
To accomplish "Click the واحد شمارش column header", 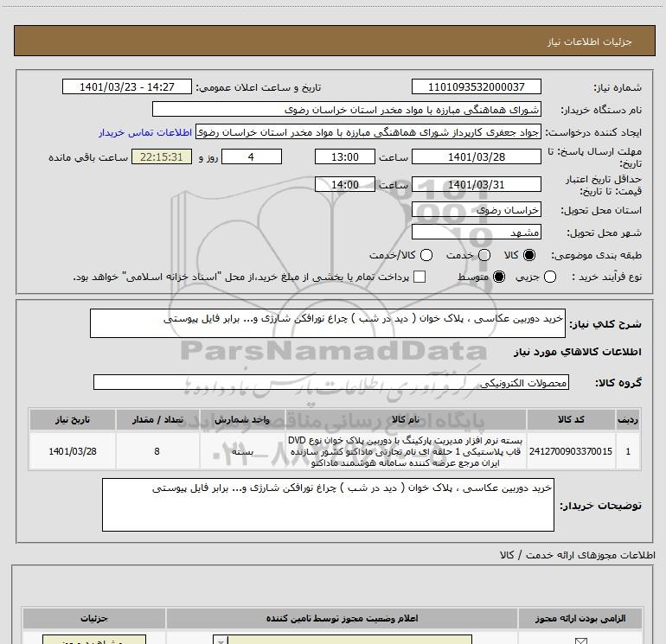I will 242,419.
